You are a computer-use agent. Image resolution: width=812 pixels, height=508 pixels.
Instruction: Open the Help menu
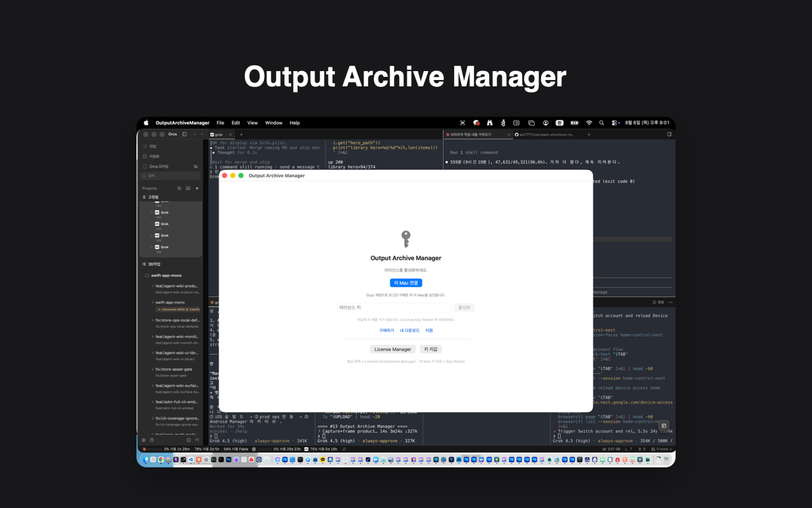pyautogui.click(x=294, y=123)
